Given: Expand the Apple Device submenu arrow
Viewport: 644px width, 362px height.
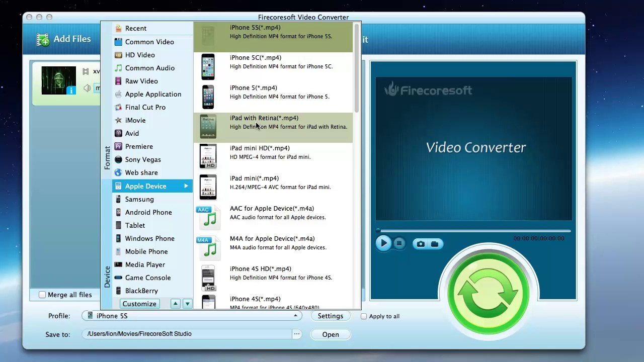Looking at the screenshot, I should 186,186.
